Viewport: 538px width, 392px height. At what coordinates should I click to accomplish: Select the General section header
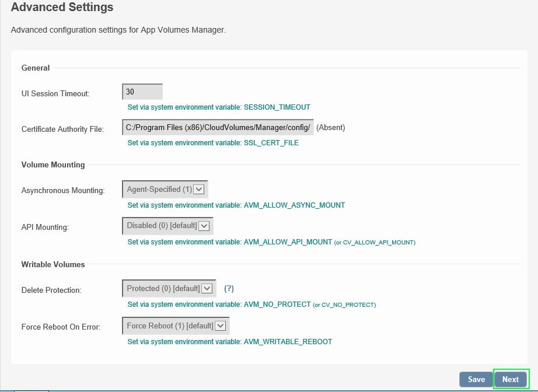tap(36, 68)
